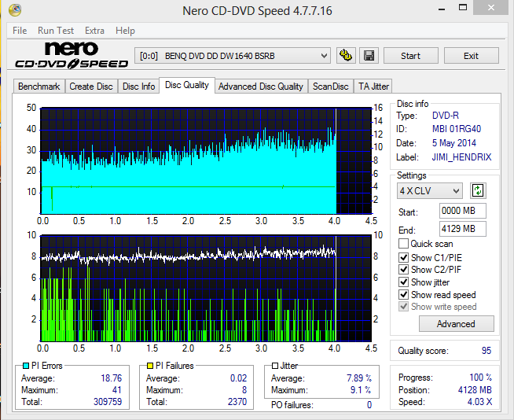The width and height of the screenshot is (514, 420).
Task: Close the Nero CD-DVD Speed window
Action: click(x=490, y=8)
